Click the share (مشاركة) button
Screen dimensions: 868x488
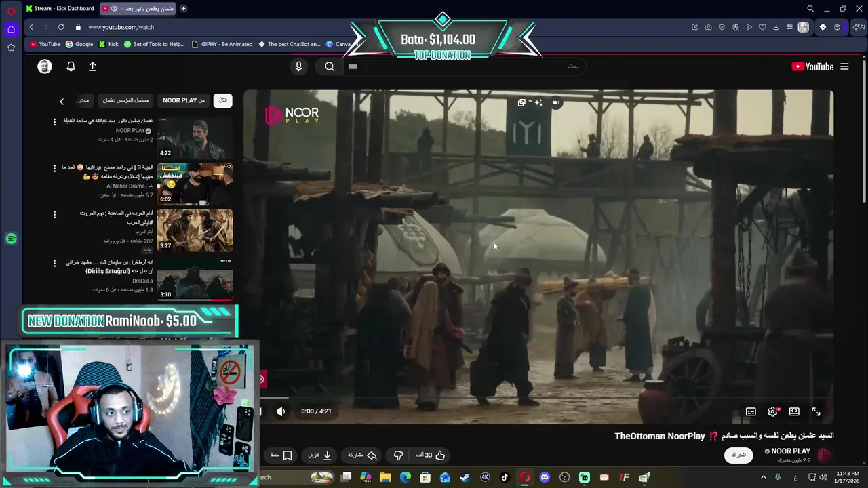tap(362, 455)
